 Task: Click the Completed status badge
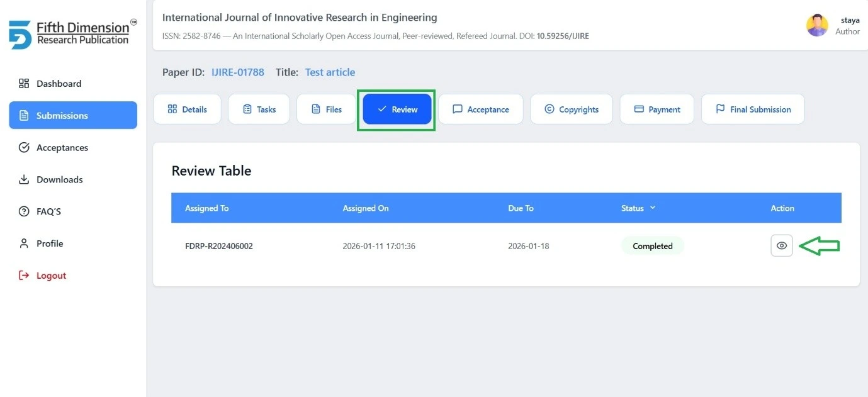pyautogui.click(x=653, y=246)
